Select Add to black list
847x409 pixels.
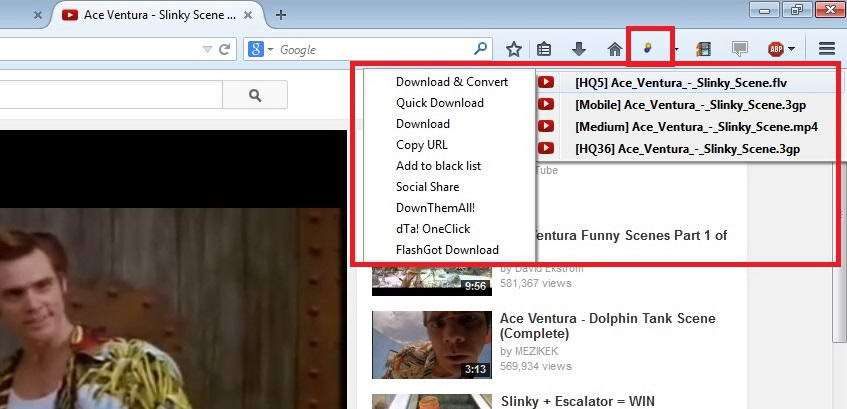438,166
